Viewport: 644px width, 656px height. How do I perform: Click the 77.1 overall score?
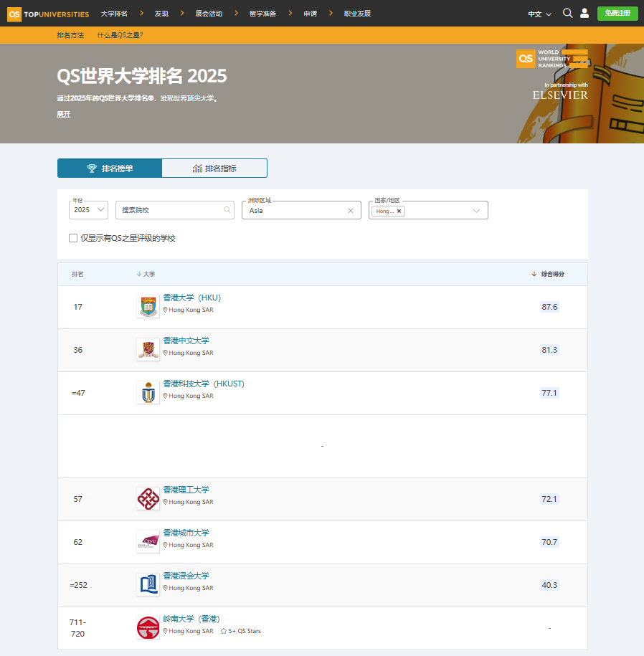click(x=549, y=393)
